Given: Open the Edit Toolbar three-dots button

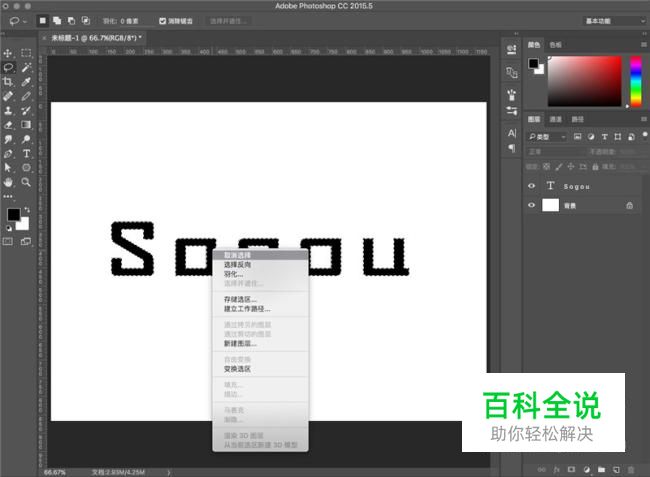Looking at the screenshot, I should point(8,197).
